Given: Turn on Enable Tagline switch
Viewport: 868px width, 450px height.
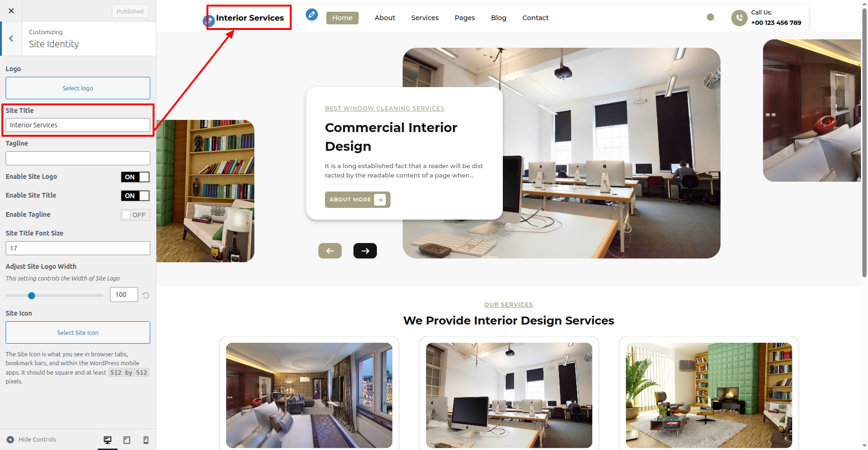Looking at the screenshot, I should 135,215.
